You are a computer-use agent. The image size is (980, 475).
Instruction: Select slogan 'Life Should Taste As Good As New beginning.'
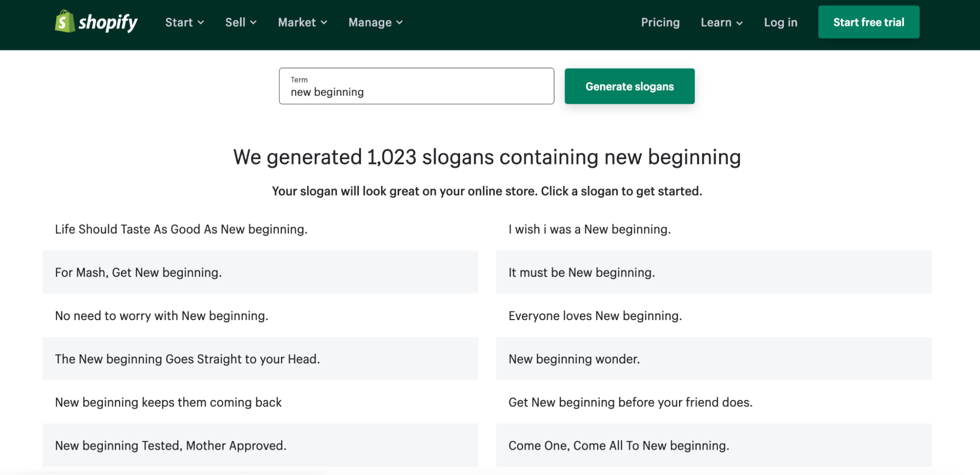pos(260,229)
